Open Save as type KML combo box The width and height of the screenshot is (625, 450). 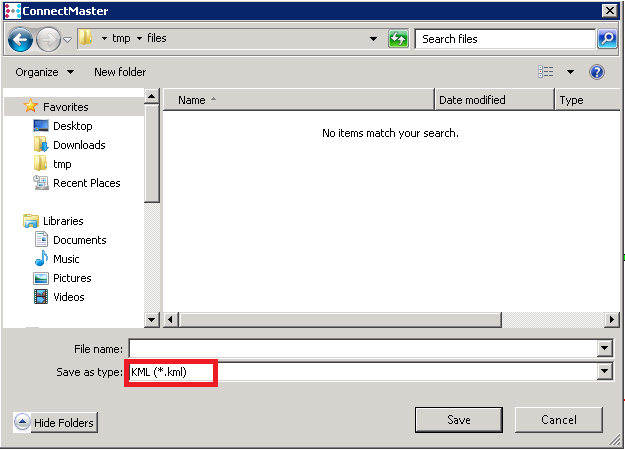tap(370, 372)
